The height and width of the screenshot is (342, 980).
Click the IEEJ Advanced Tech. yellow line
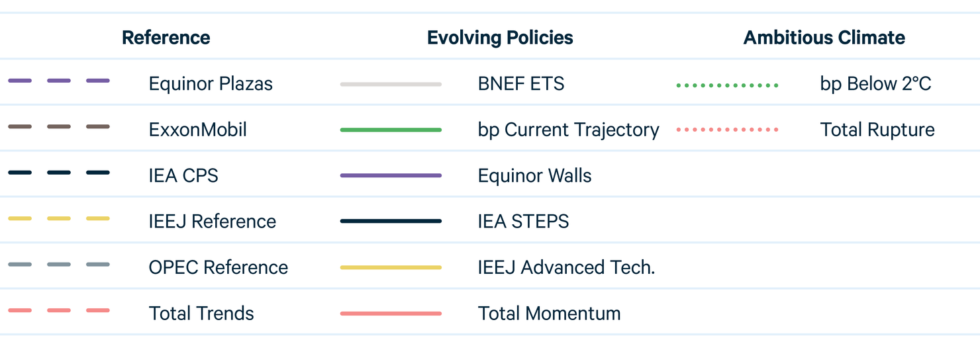pyautogui.click(x=391, y=267)
